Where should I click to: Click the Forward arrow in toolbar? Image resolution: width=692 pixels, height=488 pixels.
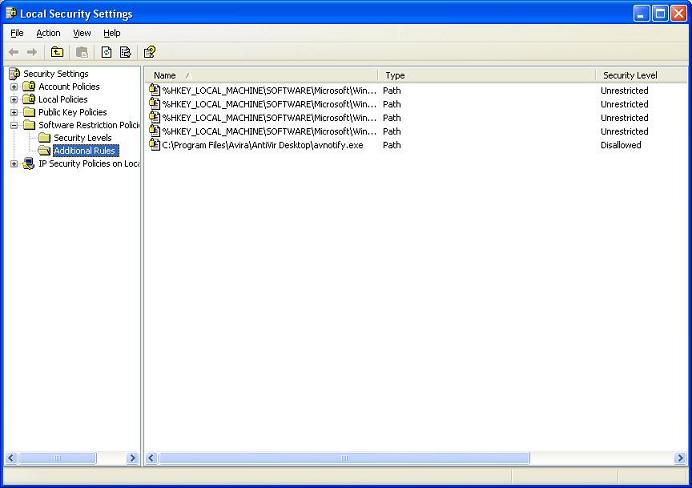[32, 52]
